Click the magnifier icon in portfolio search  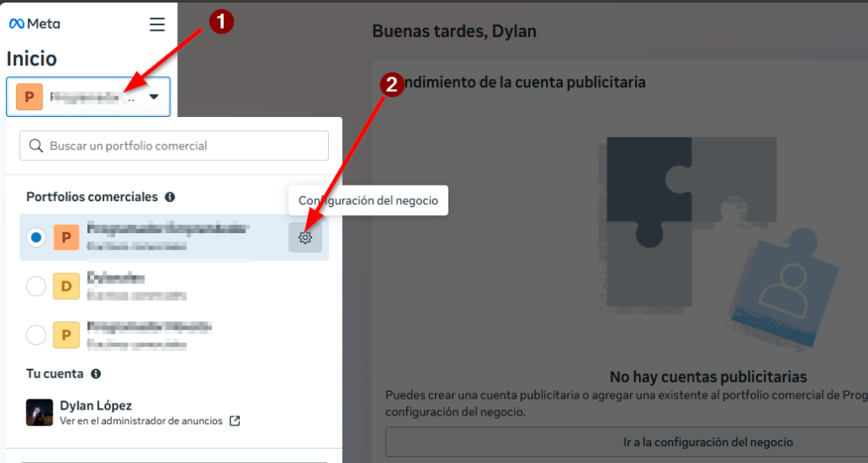(36, 146)
